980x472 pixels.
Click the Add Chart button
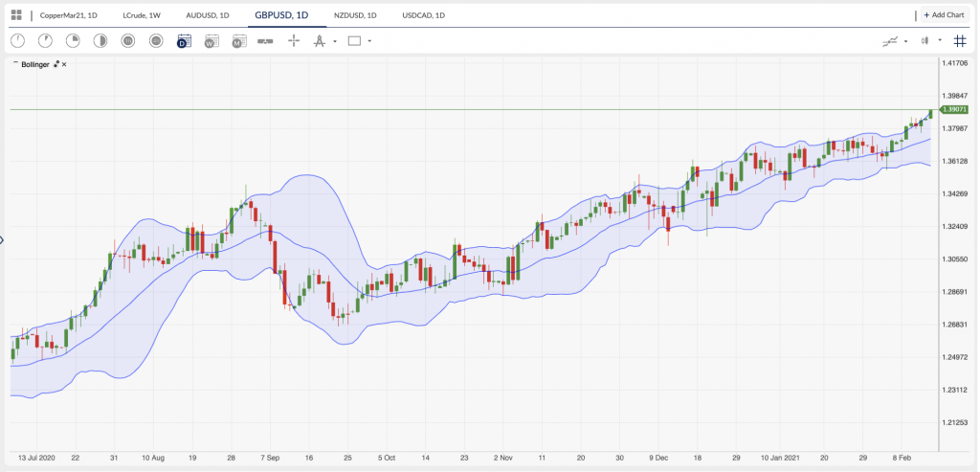(945, 15)
